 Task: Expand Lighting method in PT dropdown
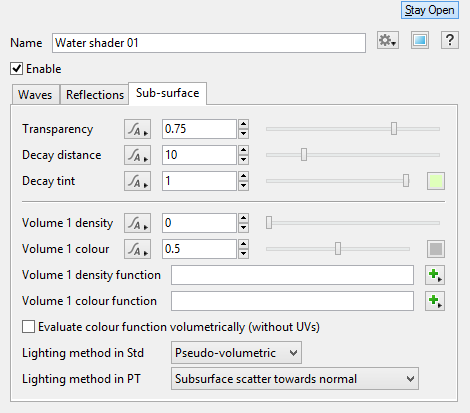tap(295, 379)
